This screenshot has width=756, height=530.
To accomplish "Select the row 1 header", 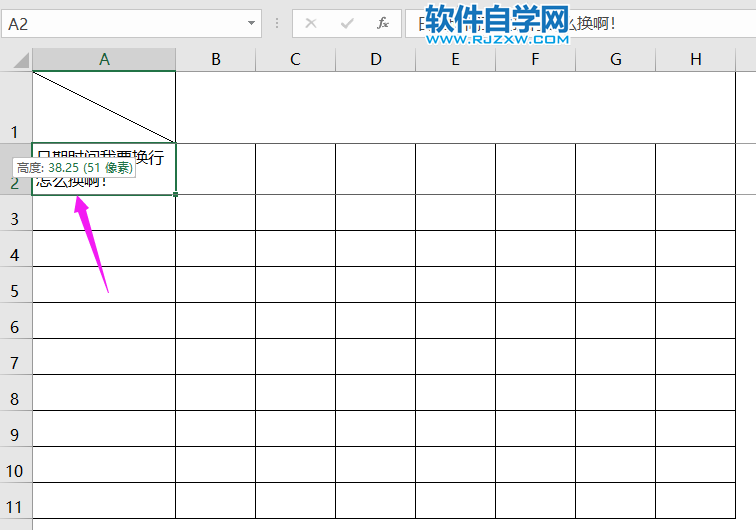I will (x=15, y=108).
